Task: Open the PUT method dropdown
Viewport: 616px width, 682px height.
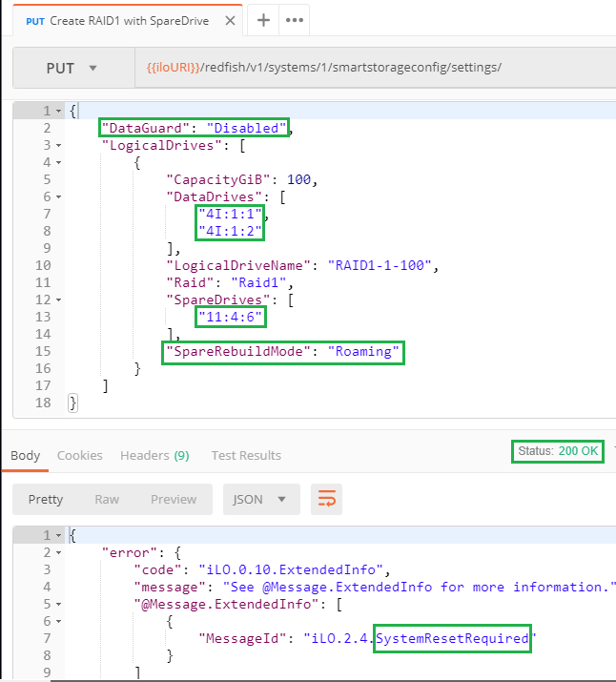Action: 73,68
